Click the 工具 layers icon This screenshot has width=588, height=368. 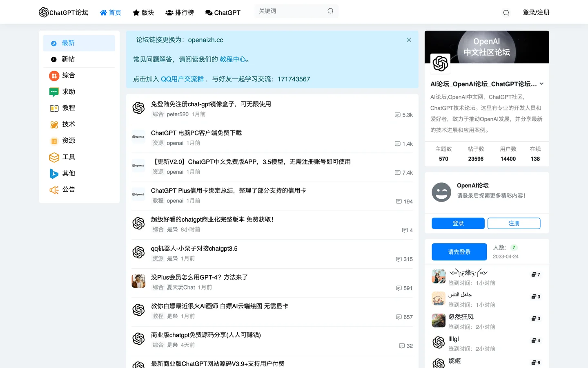coord(54,157)
